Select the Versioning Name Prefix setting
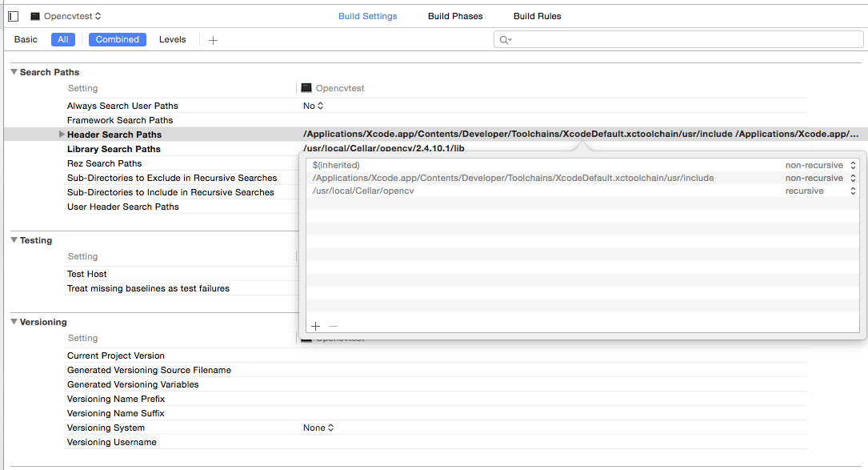 click(x=116, y=399)
